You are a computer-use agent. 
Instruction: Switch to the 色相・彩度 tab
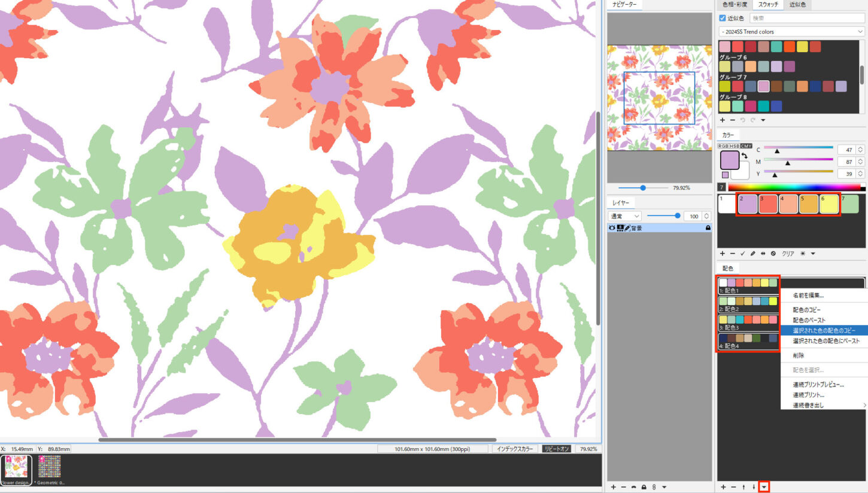(x=735, y=5)
